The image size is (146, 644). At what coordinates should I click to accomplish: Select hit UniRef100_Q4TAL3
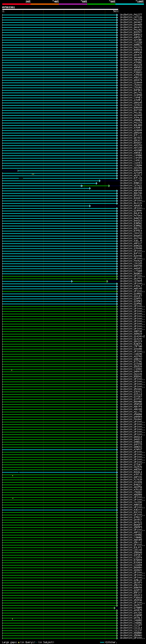coord(131,617)
